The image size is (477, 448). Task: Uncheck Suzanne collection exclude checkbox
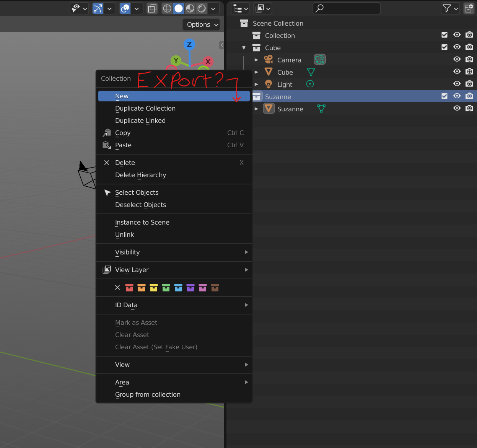point(444,96)
